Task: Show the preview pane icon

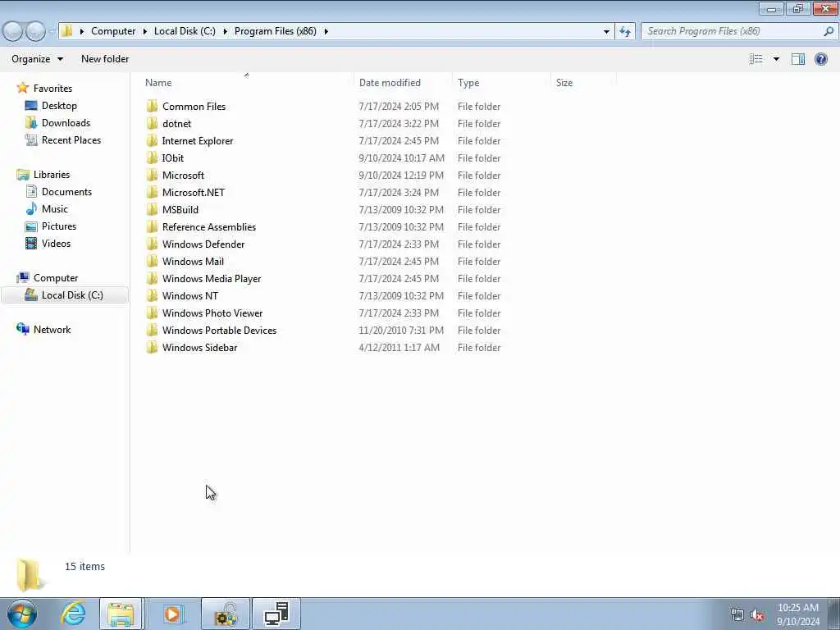Action: click(798, 59)
